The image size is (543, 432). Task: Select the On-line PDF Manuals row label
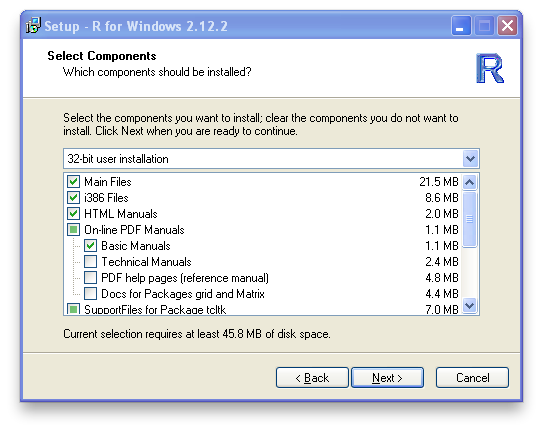tap(134, 229)
